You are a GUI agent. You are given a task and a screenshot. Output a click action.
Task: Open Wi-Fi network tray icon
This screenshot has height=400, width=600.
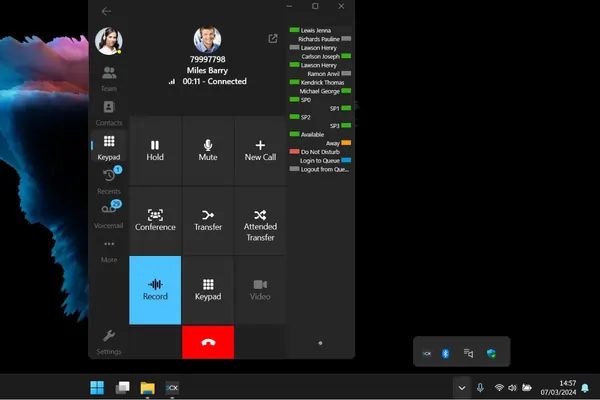(x=499, y=387)
